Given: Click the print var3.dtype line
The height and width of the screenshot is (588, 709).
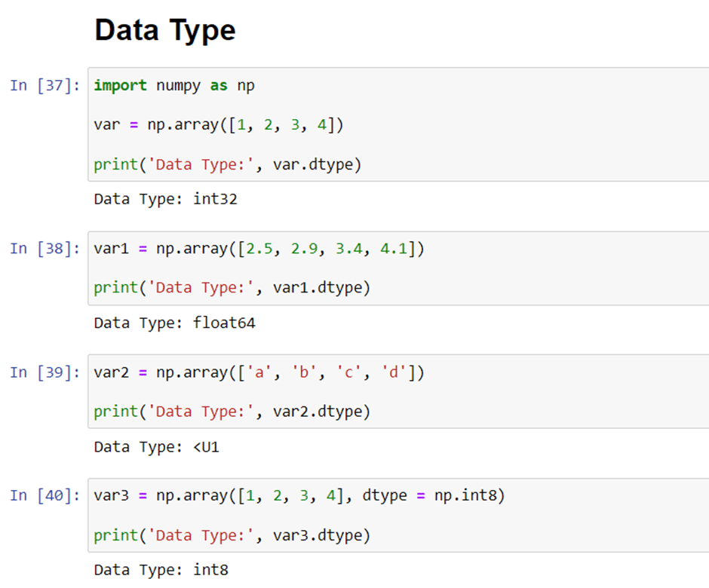Looking at the screenshot, I should (x=232, y=535).
